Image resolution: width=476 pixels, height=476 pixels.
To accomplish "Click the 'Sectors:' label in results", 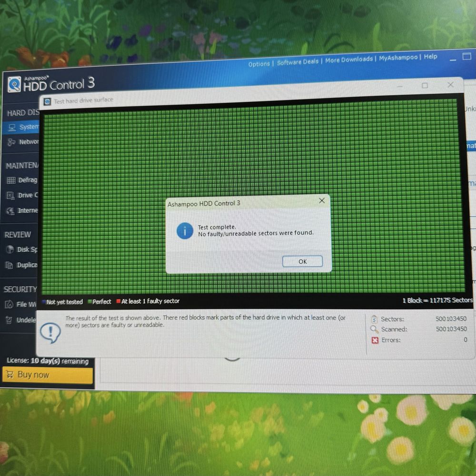I will pyautogui.click(x=393, y=319).
